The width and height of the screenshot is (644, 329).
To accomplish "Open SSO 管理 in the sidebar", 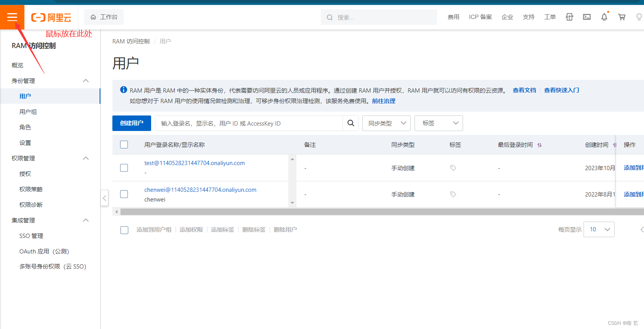I will click(31, 236).
